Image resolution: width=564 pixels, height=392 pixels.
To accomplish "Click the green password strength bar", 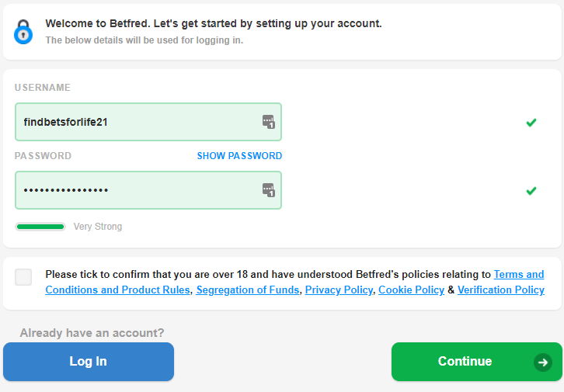I will pyautogui.click(x=40, y=227).
